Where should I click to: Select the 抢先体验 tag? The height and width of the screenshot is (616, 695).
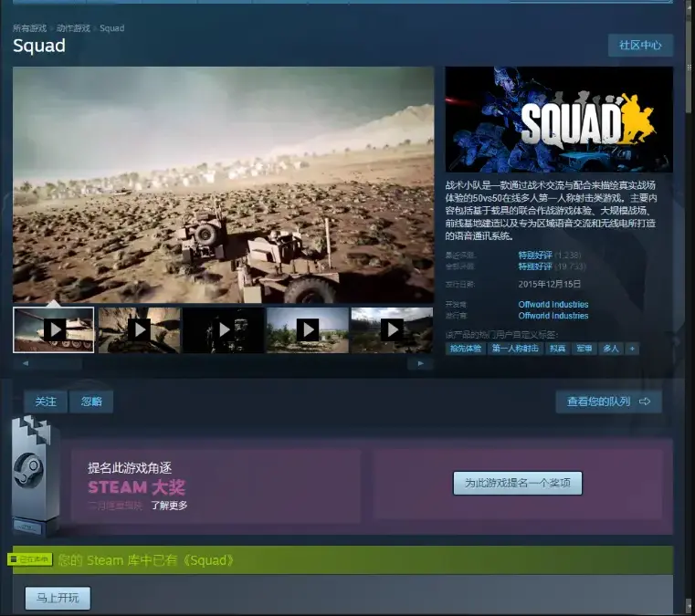point(466,349)
